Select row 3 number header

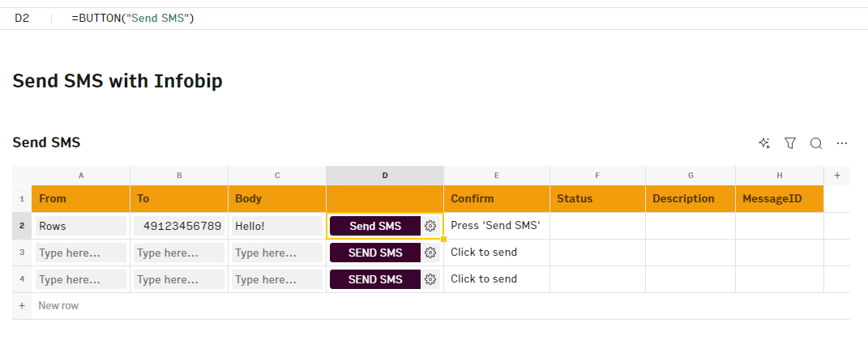click(x=22, y=253)
